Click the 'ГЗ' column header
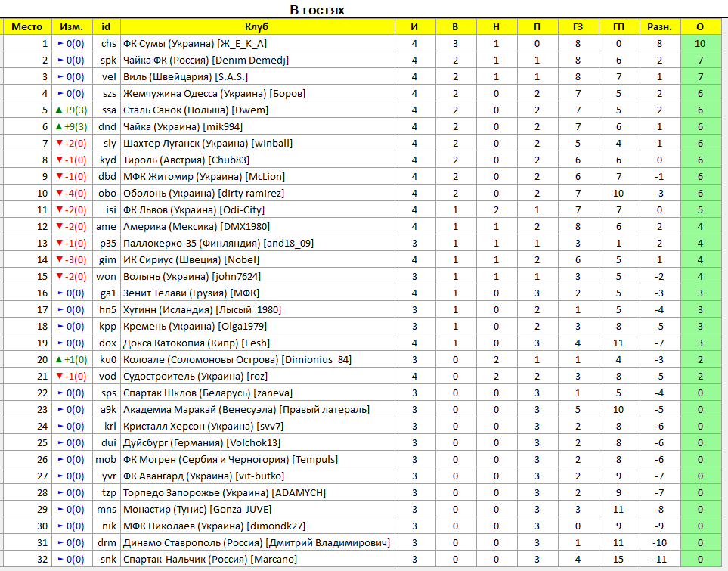The width and height of the screenshot is (728, 571). [x=578, y=27]
